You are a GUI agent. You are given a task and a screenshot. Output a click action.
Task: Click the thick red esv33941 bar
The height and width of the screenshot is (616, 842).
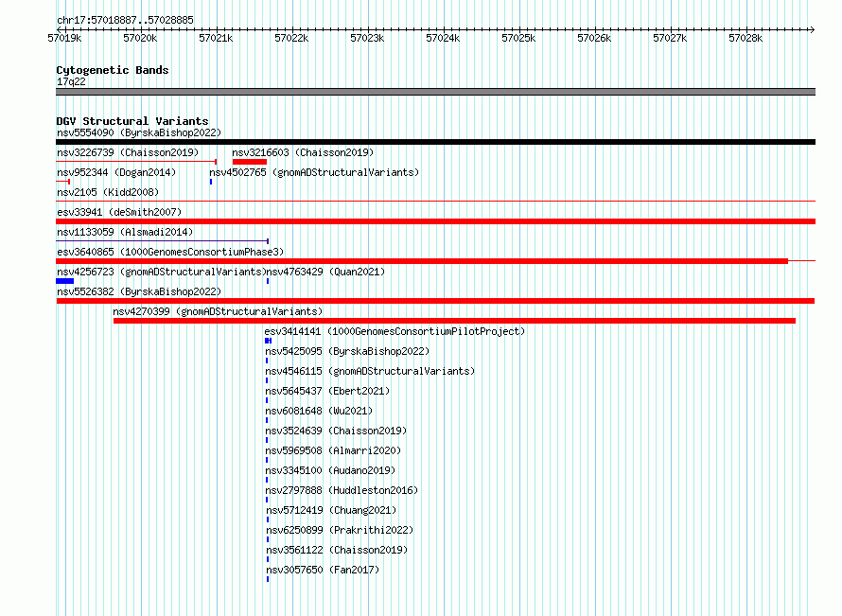pos(435,221)
